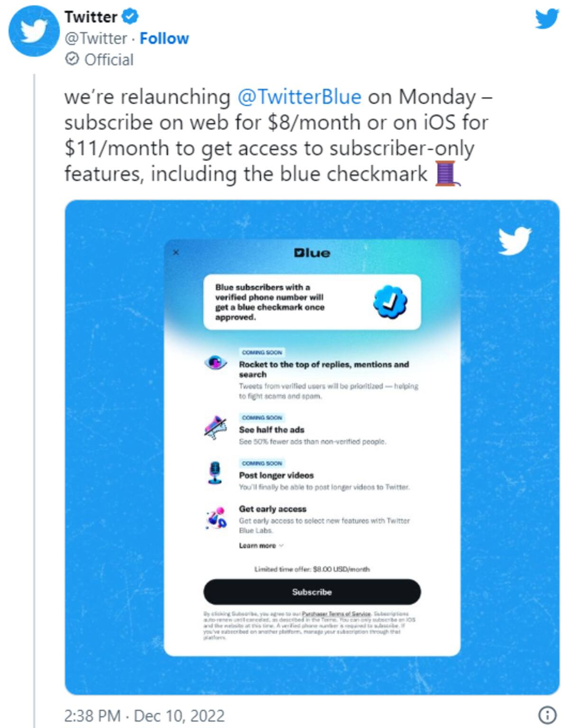The image size is (569, 728).
Task: Click the megaphone icon for half ads
Action: click(215, 428)
